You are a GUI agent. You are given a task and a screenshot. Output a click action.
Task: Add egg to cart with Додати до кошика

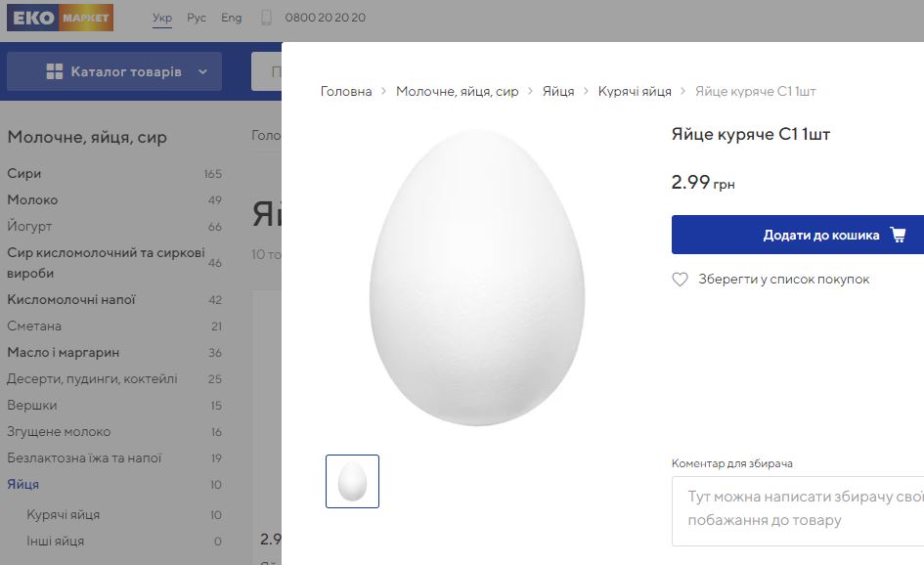[x=797, y=235]
